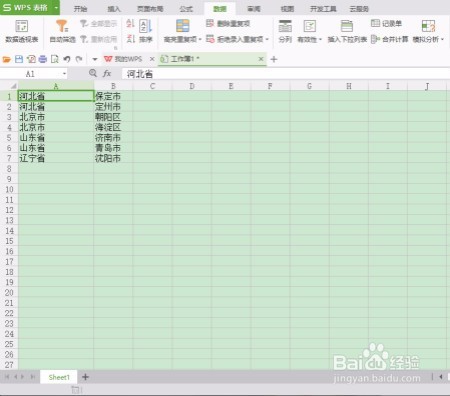This screenshot has width=450, height=396.
Task: Go to last sheet navigation arrow
Action: 33,377
